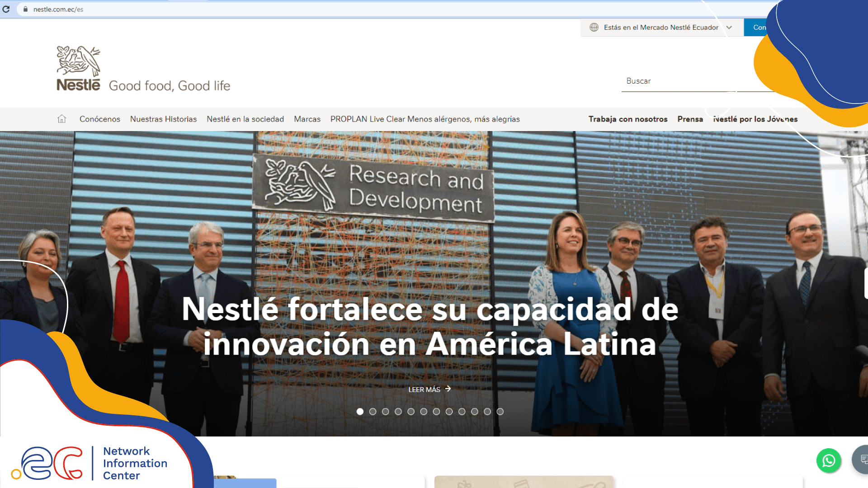
Task: Open the Trabaja con nosotros link
Action: [628, 119]
